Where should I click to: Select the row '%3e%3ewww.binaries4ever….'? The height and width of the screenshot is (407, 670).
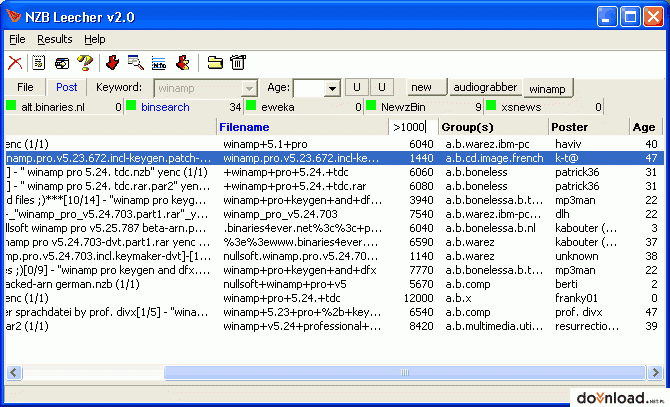click(335, 242)
